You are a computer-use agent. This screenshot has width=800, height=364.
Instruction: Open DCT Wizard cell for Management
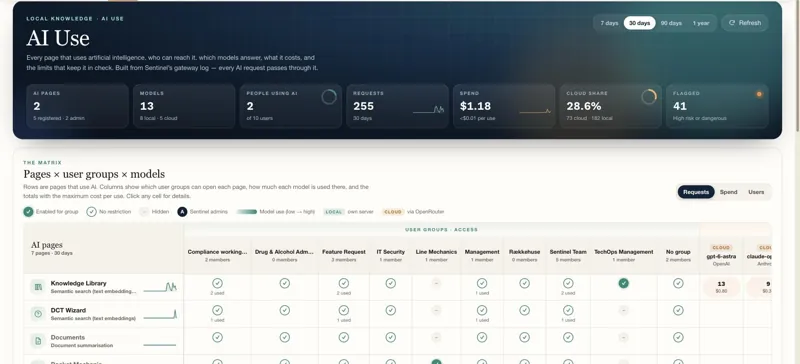pos(482,314)
